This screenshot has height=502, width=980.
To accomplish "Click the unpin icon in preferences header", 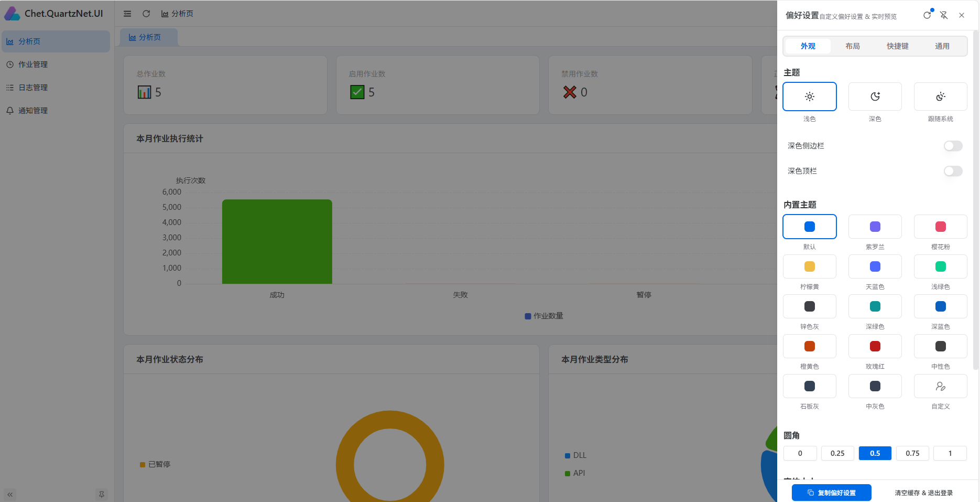I will [944, 15].
